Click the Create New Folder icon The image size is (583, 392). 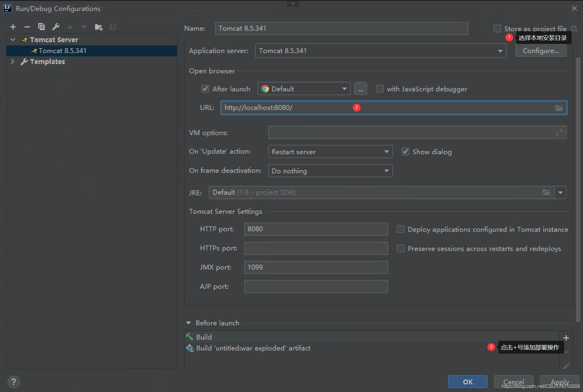coord(99,27)
